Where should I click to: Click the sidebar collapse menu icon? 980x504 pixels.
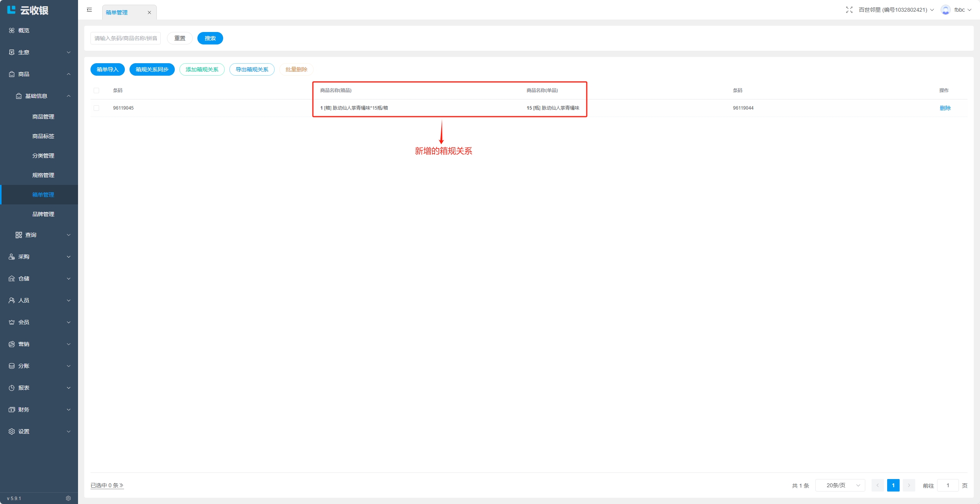(89, 10)
